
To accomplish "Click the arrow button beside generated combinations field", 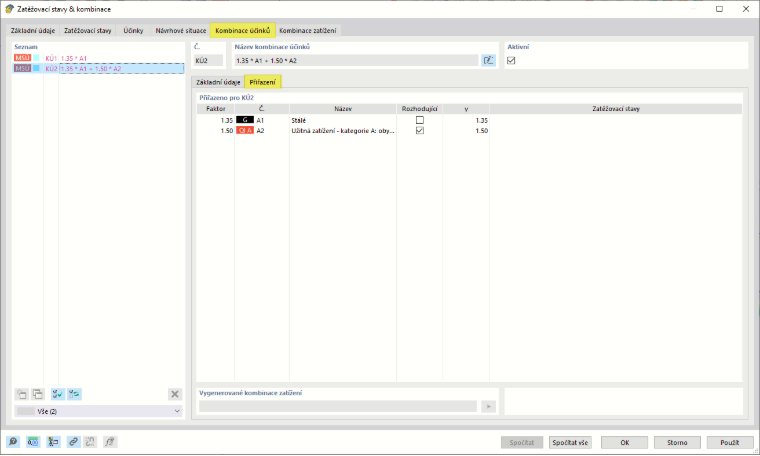I will click(489, 406).
